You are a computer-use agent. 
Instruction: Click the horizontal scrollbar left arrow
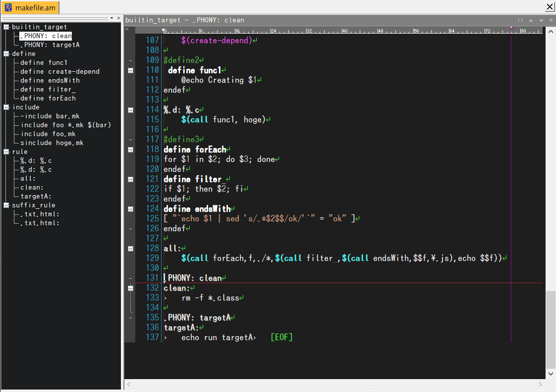click(x=129, y=384)
